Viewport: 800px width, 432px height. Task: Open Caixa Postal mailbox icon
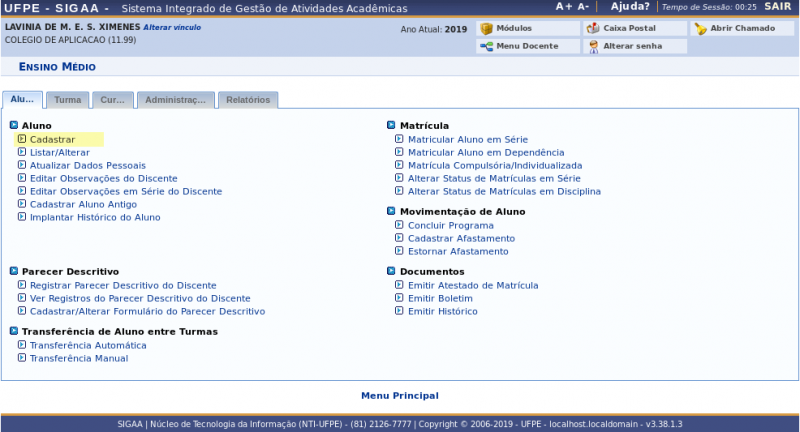(593, 29)
